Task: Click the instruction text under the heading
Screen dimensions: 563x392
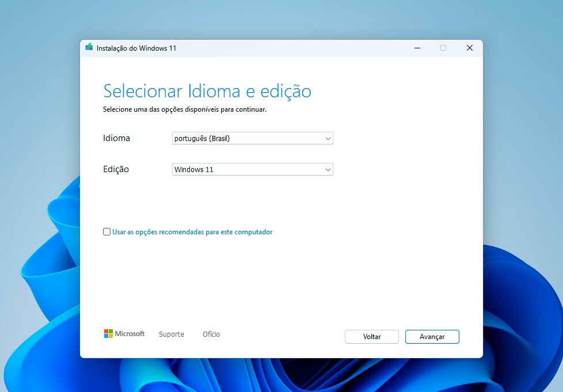Action: tap(184, 109)
